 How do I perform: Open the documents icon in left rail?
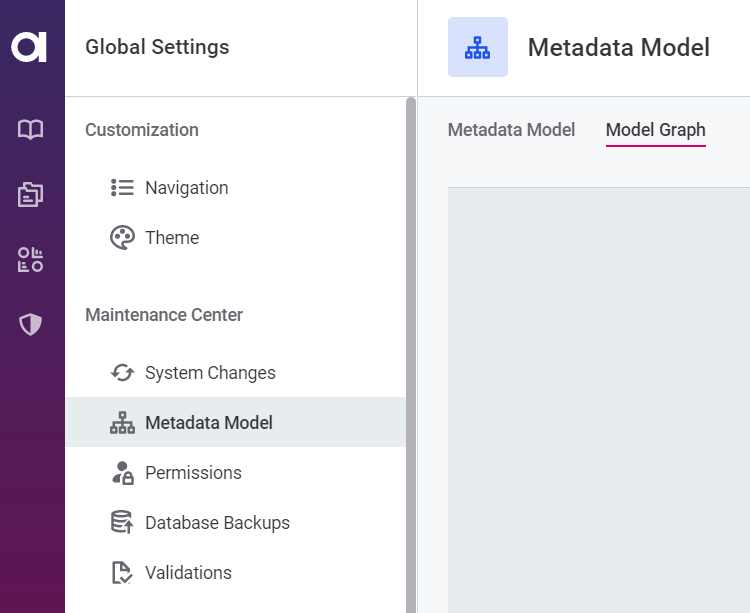pyautogui.click(x=31, y=194)
